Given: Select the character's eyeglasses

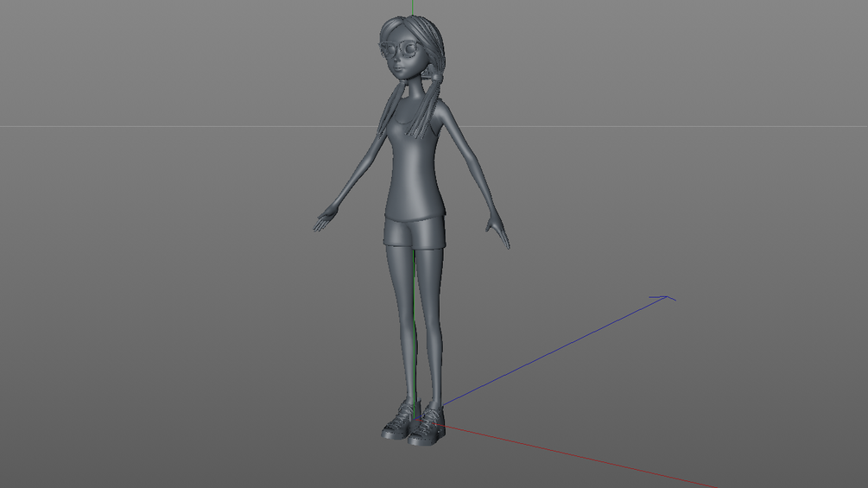Looking at the screenshot, I should pyautogui.click(x=400, y=51).
